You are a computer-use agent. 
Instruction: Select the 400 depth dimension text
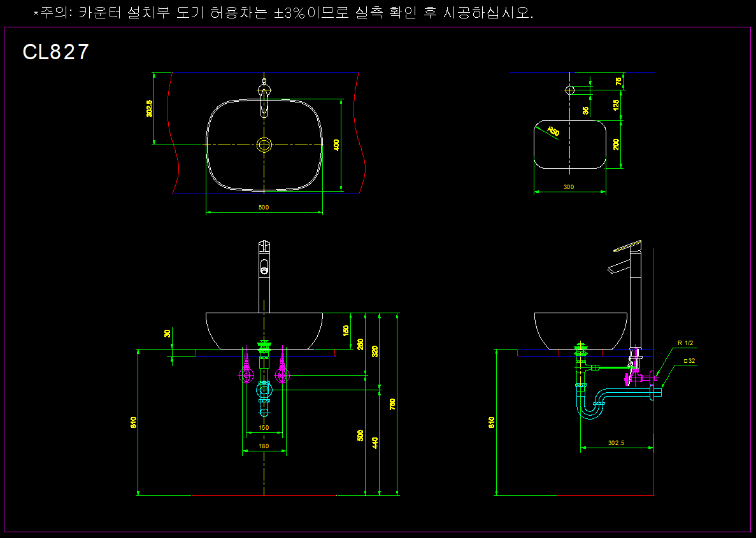point(336,145)
